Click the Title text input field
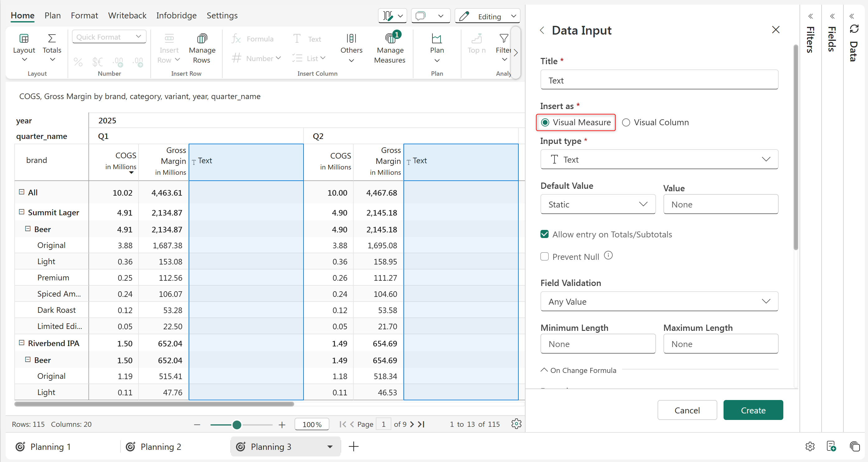Viewport: 868px width, 462px height. click(x=659, y=80)
